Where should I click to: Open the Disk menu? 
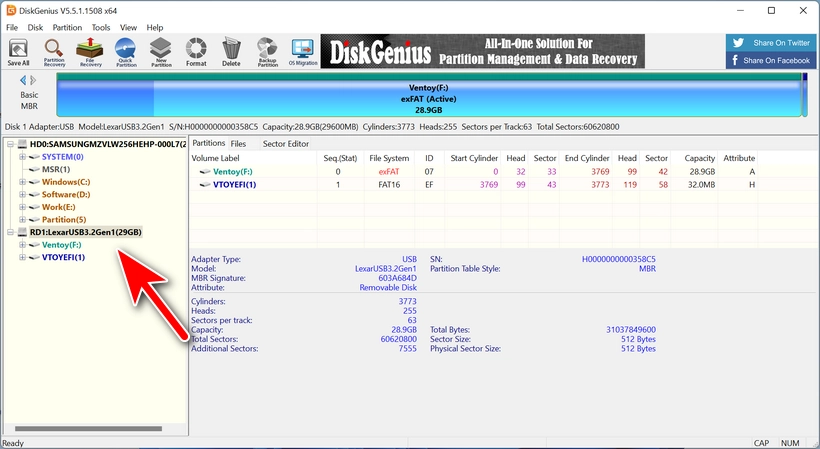pyautogui.click(x=36, y=27)
